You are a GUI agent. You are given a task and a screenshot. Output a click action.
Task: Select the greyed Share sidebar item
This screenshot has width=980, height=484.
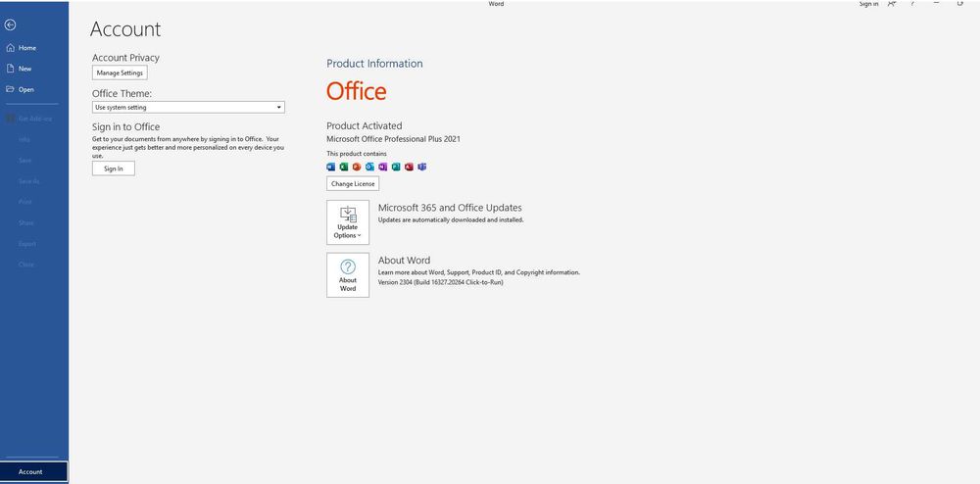(33, 223)
